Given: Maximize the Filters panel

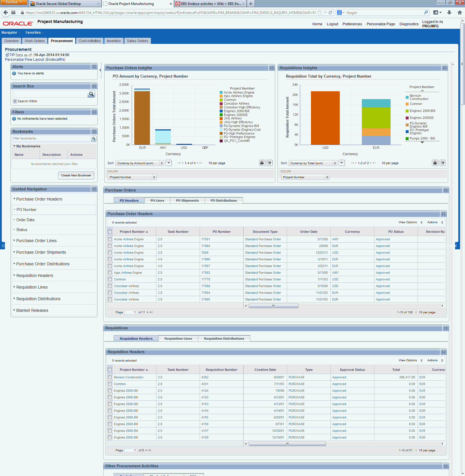Looking at the screenshot, I should point(94,112).
